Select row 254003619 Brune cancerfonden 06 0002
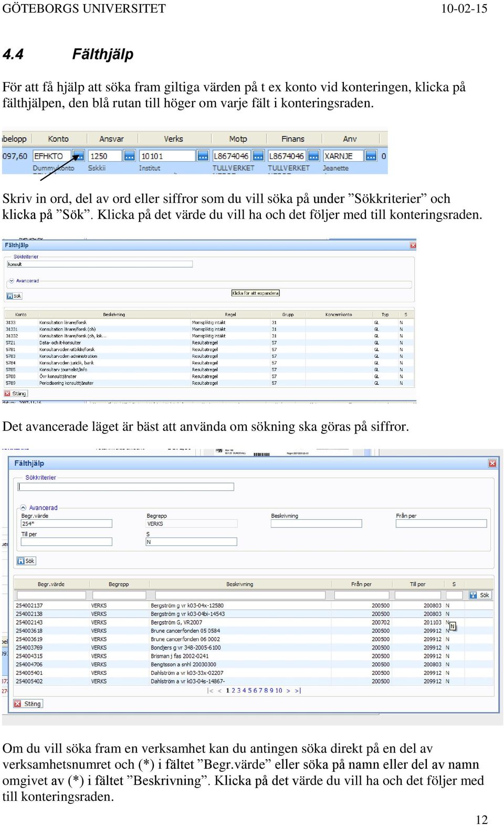Image resolution: width=504 pixels, height=825 pixels. [254, 639]
